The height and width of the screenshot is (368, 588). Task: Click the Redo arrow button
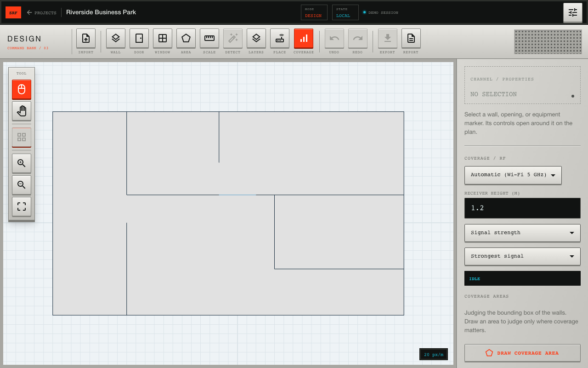358,39
